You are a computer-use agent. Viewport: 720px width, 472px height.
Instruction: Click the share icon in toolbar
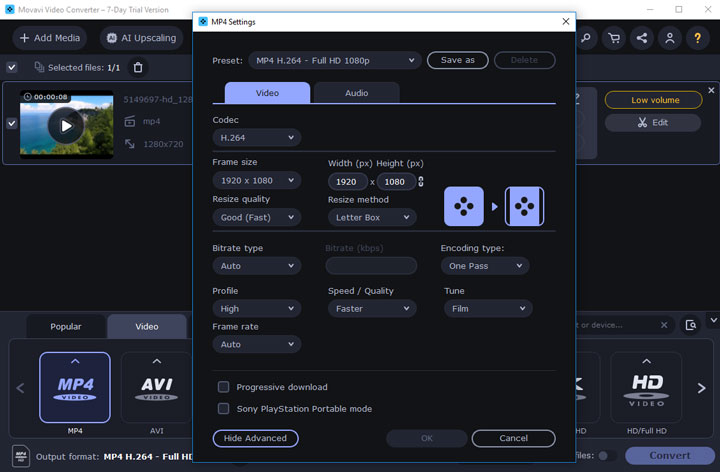point(642,38)
